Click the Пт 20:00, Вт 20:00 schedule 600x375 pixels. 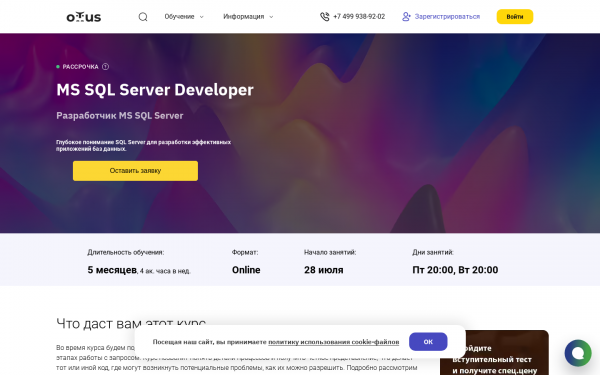tap(455, 270)
